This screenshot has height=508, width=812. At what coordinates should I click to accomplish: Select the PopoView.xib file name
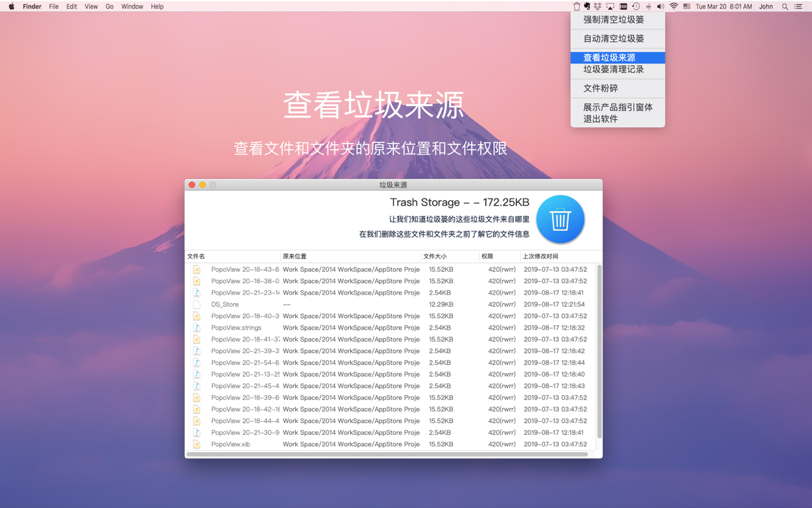pos(230,444)
